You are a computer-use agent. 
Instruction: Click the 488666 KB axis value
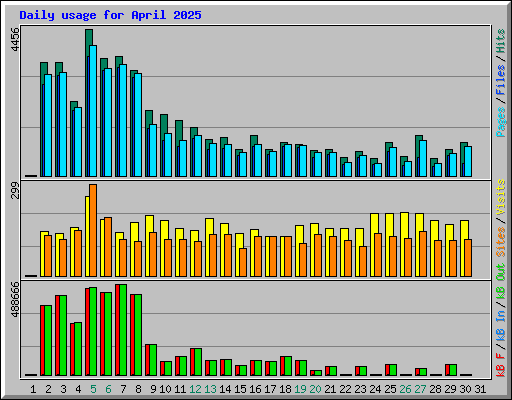[x=15, y=300]
